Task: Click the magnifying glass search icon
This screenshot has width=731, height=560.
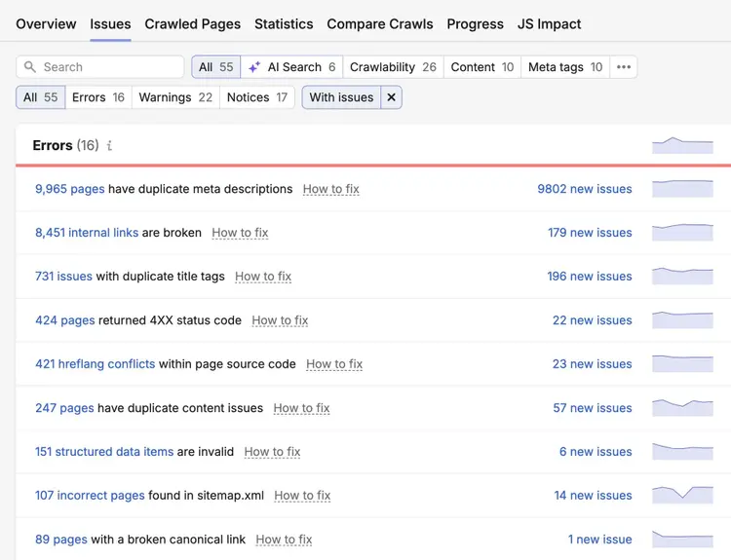Action: (x=30, y=67)
